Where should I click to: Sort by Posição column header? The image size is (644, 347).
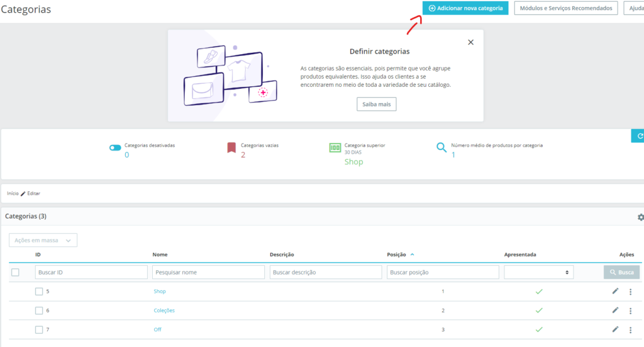pyautogui.click(x=396, y=254)
